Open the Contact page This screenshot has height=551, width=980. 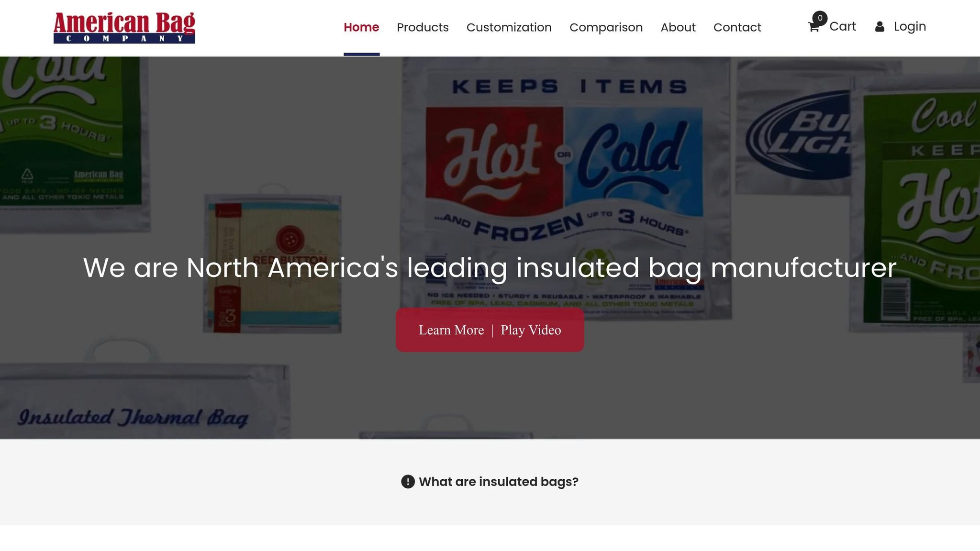point(737,27)
